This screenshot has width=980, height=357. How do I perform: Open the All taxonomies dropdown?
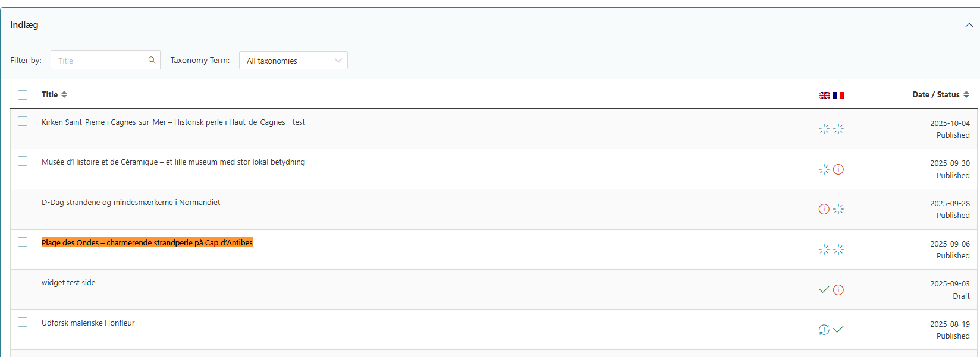pos(293,61)
